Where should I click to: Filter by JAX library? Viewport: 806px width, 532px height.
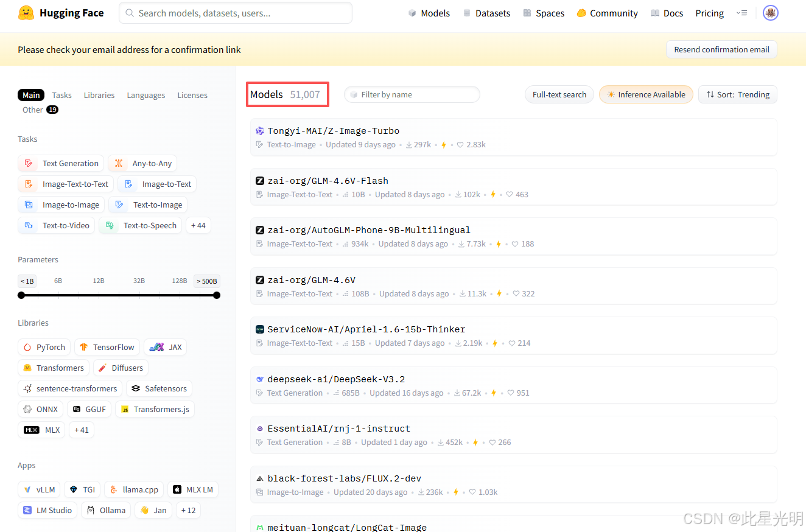click(166, 347)
